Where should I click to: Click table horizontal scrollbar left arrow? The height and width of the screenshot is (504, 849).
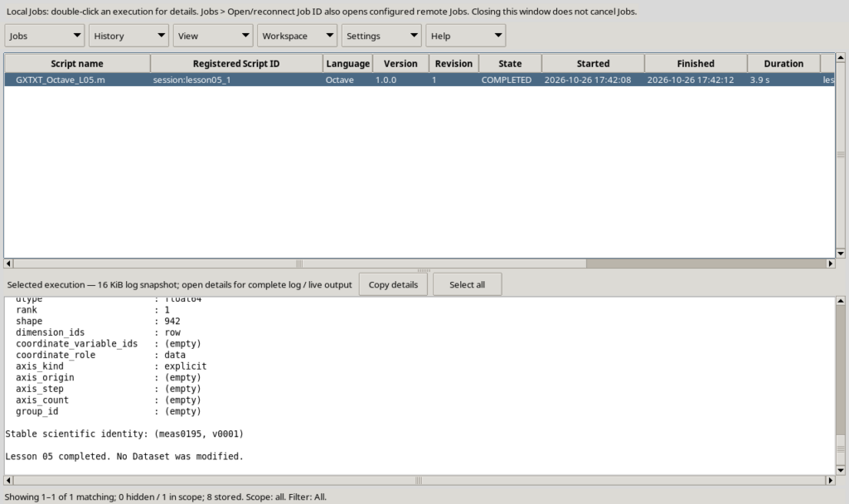[8, 264]
